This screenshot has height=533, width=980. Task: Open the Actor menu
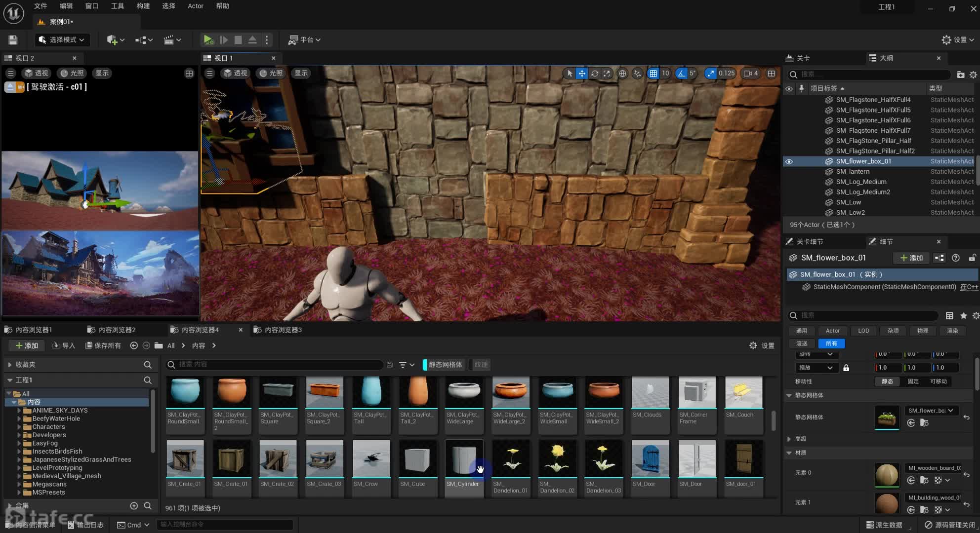(196, 6)
